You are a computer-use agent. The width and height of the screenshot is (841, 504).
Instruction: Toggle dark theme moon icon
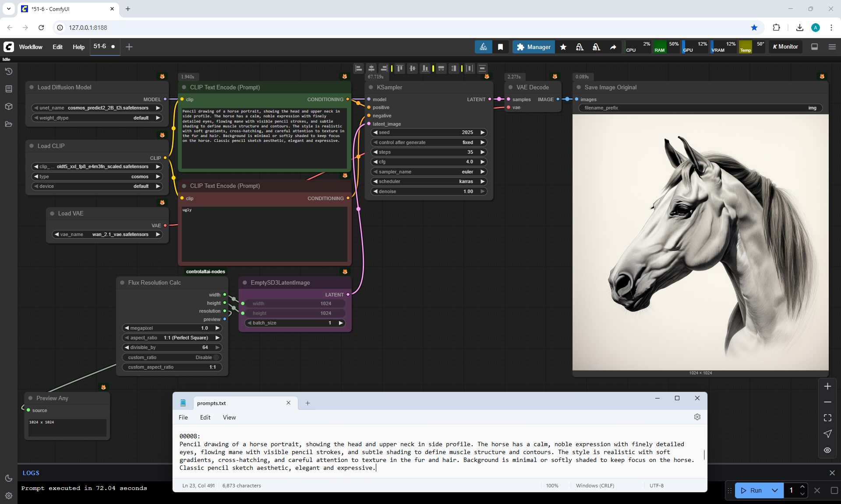[8, 478]
